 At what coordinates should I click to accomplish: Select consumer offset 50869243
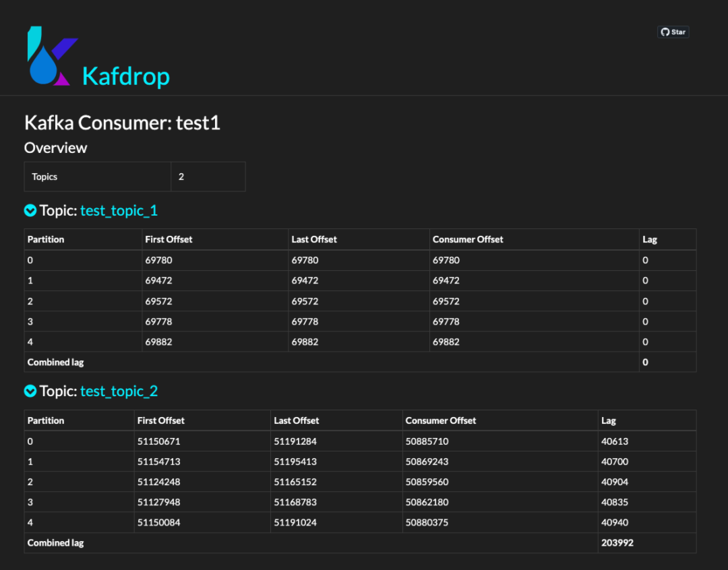click(x=427, y=462)
